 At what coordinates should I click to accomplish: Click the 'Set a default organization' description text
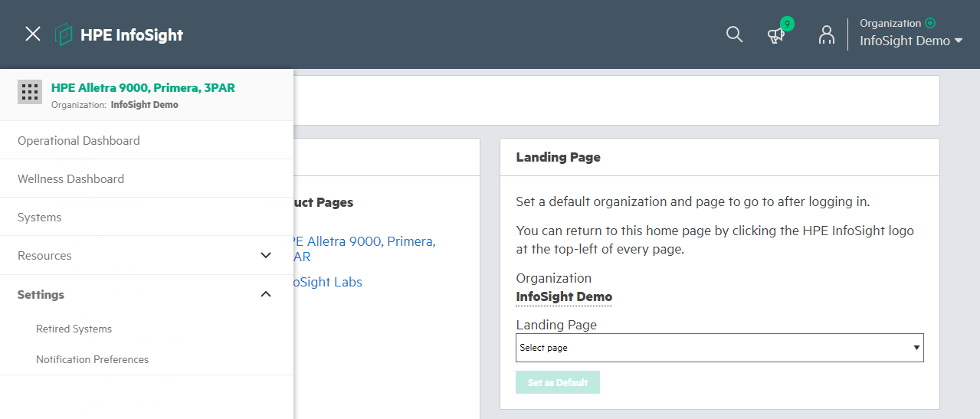point(693,202)
